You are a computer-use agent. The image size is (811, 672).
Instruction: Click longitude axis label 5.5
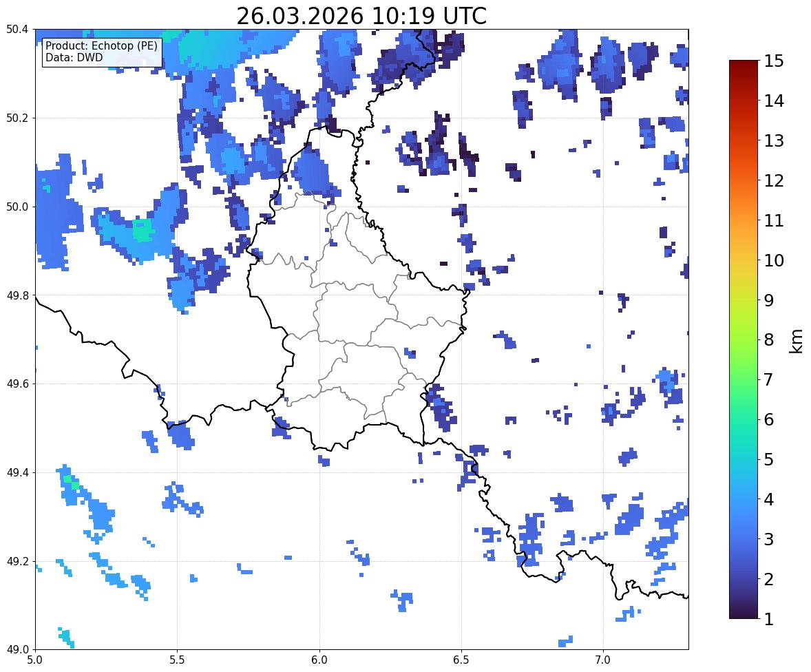[177, 660]
